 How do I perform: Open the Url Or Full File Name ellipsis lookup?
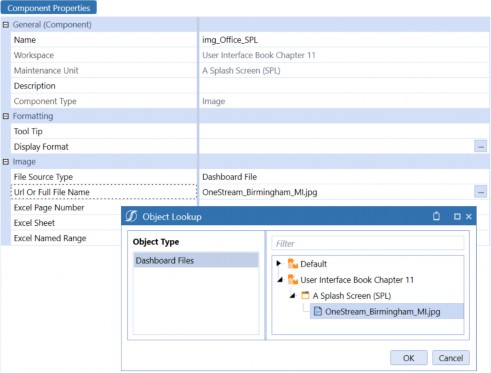point(480,192)
